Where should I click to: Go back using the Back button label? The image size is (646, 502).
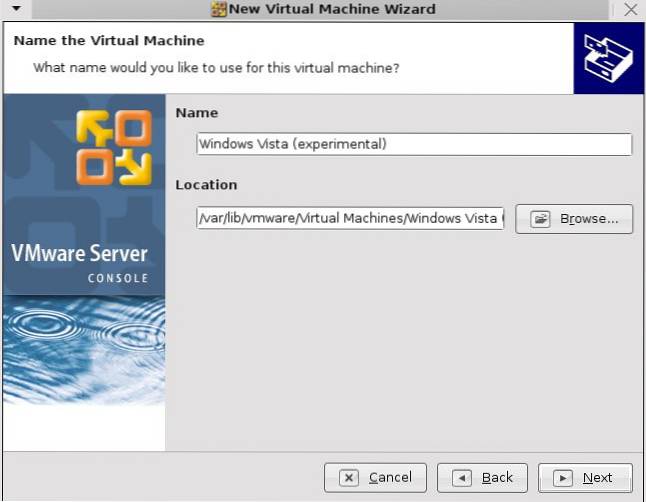coord(497,478)
